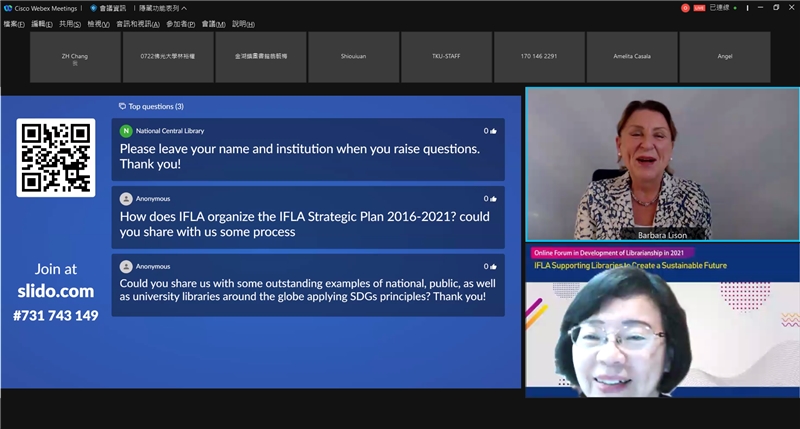Select the 金湖鎮圖書館 participant thumbnail
This screenshot has height=429, width=800.
click(261, 57)
